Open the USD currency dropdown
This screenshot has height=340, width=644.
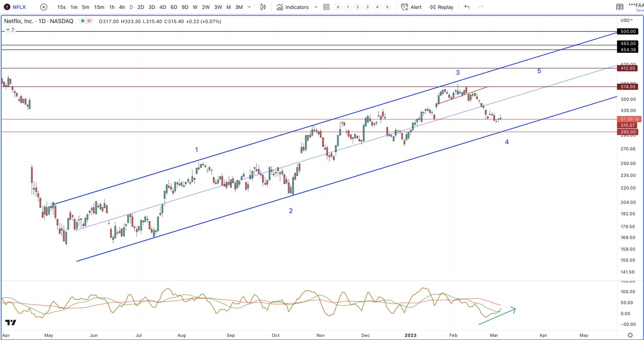click(626, 20)
